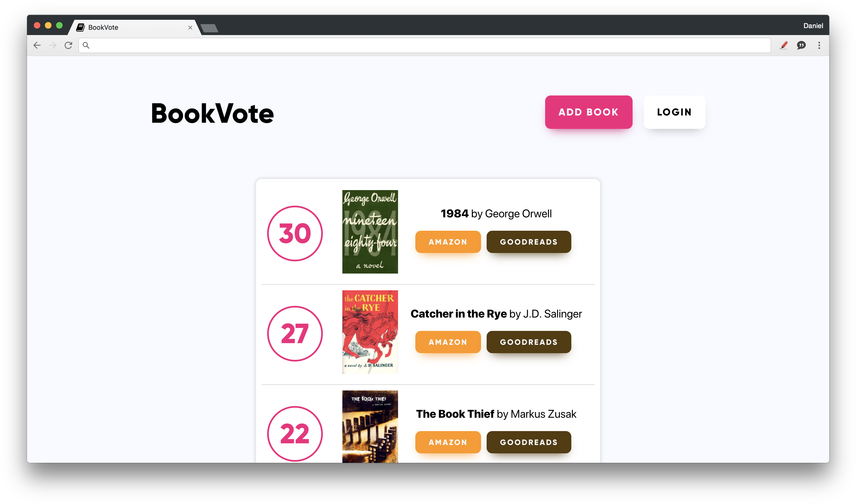Reload the page with refresh icon
The height and width of the screenshot is (504, 856).
tap(68, 45)
